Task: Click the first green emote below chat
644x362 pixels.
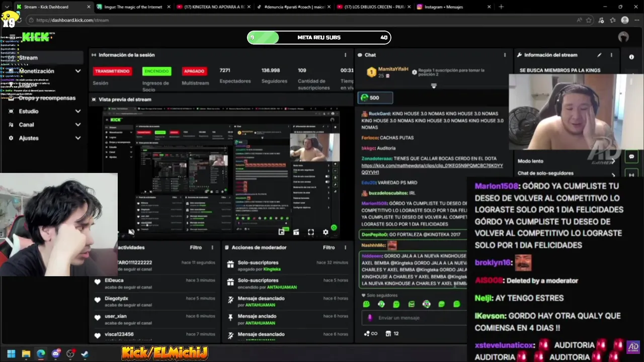Action: click(x=366, y=304)
